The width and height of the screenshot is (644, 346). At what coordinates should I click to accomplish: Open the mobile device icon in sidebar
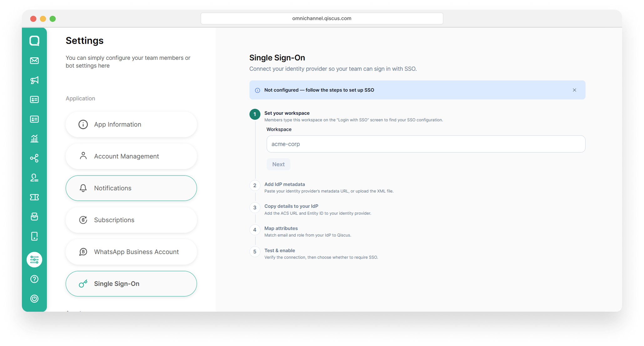[x=34, y=236]
